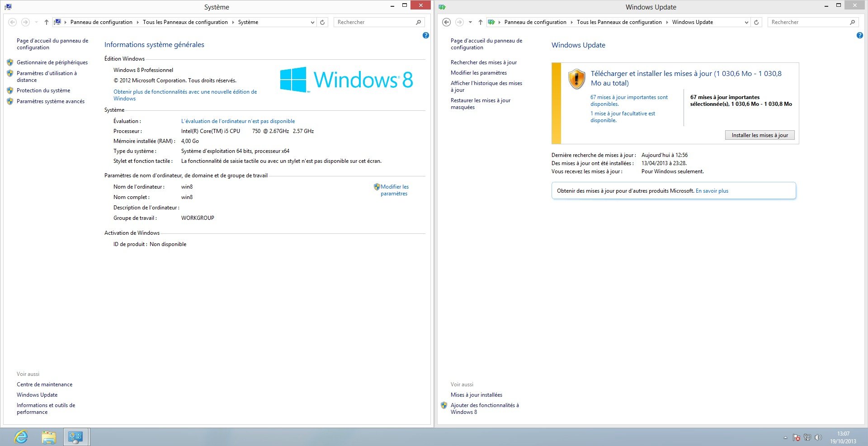The height and width of the screenshot is (446, 868).
Task: Click search magnifier in Système window
Action: pos(418,22)
